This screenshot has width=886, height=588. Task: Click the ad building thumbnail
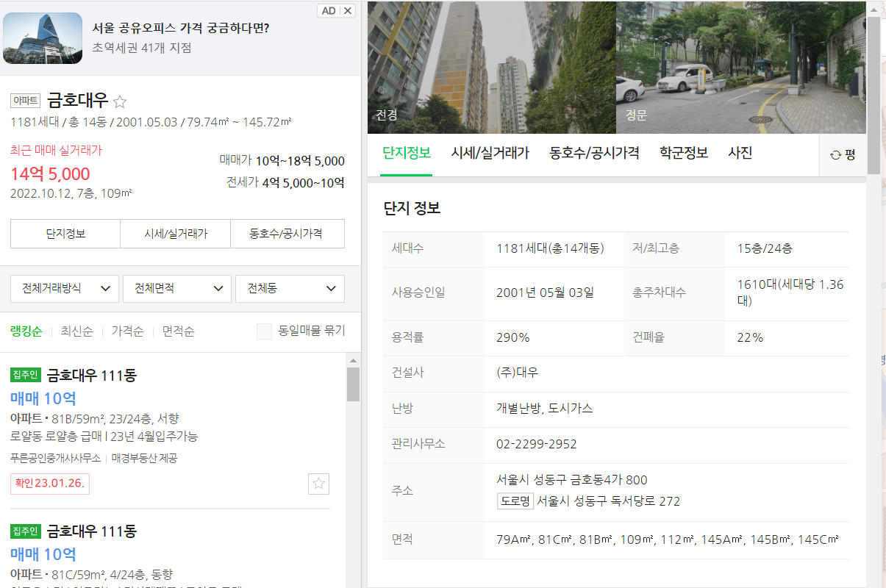coord(43,38)
